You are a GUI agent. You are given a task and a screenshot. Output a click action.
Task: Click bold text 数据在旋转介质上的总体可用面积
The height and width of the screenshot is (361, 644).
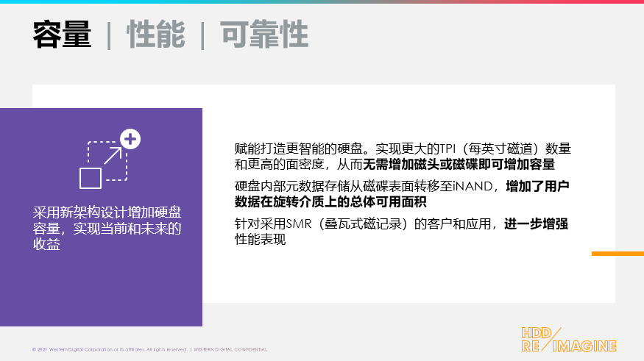coord(330,202)
